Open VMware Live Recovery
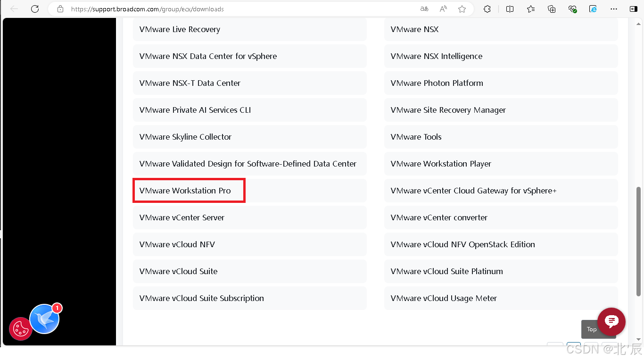 [249, 29]
